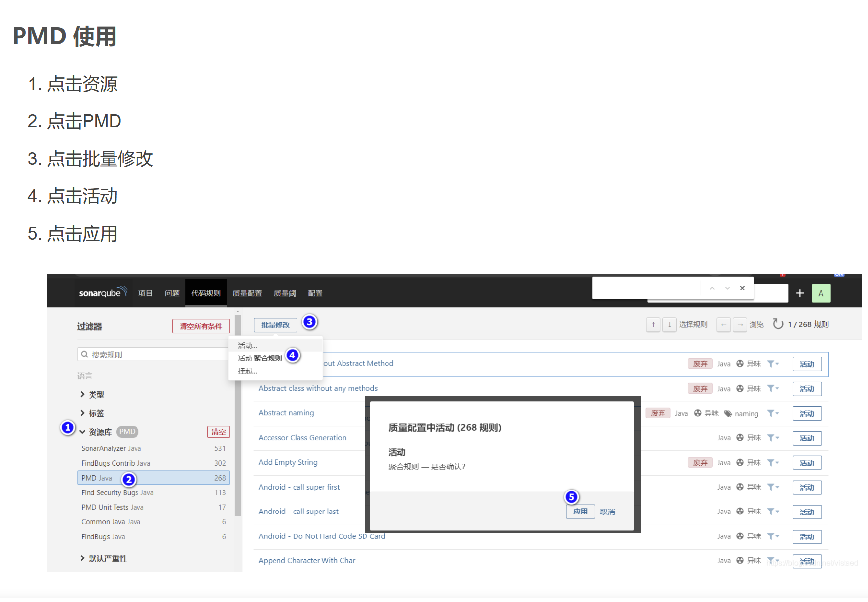The width and height of the screenshot is (868, 602).
Task: Click the right arrow to browse next rule
Action: point(740,324)
